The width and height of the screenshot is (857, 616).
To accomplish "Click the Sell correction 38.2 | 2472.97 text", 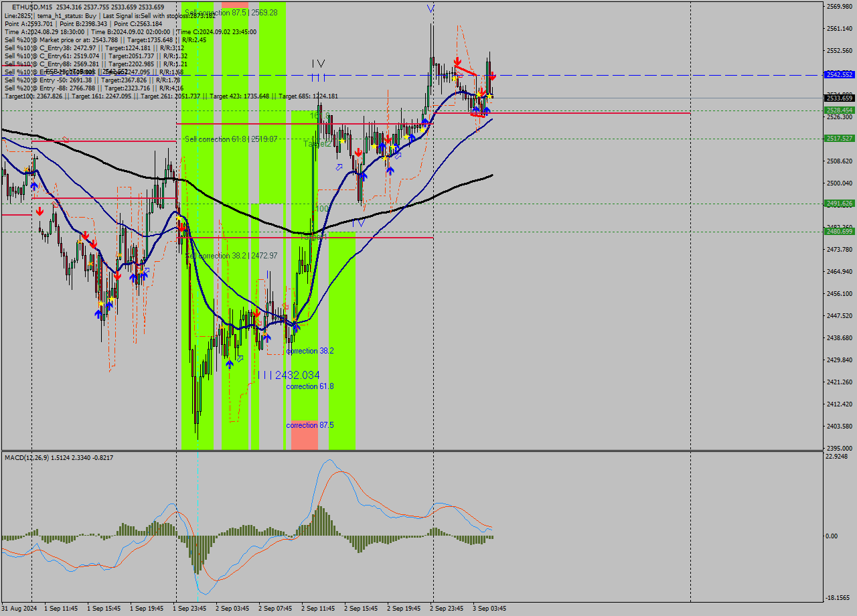I will 230,256.
